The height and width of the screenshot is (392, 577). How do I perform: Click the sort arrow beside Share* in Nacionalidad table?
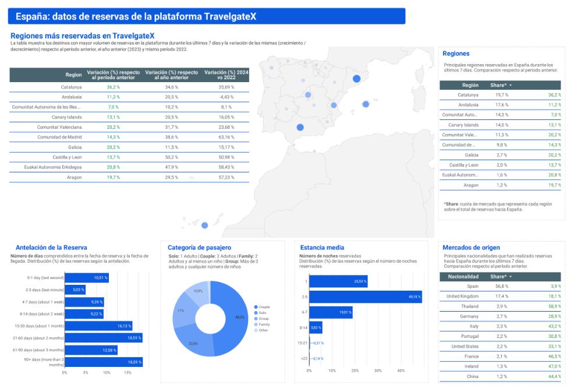[511, 277]
